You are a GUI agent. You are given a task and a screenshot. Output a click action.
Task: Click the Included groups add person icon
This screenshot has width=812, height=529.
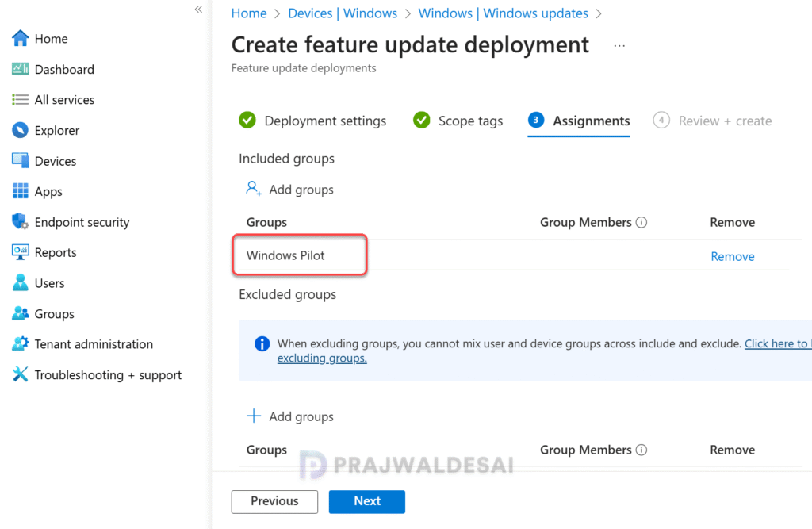(x=254, y=189)
